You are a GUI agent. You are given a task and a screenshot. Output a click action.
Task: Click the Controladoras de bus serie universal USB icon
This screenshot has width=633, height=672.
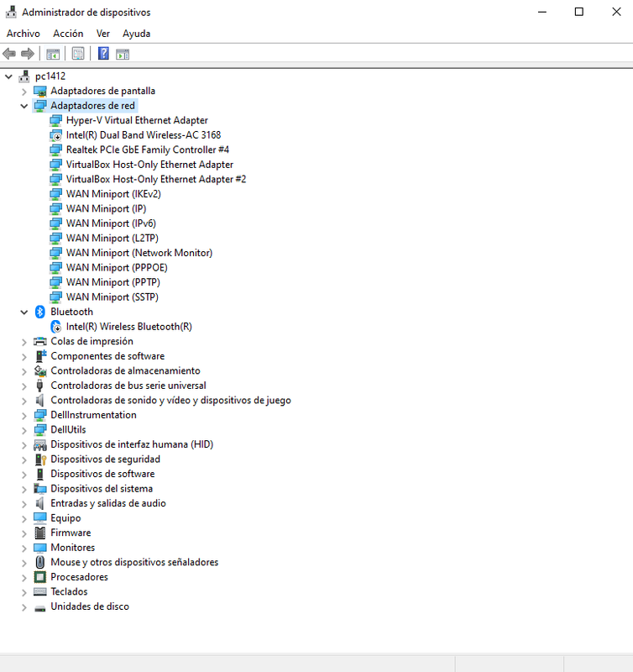pyautogui.click(x=39, y=386)
